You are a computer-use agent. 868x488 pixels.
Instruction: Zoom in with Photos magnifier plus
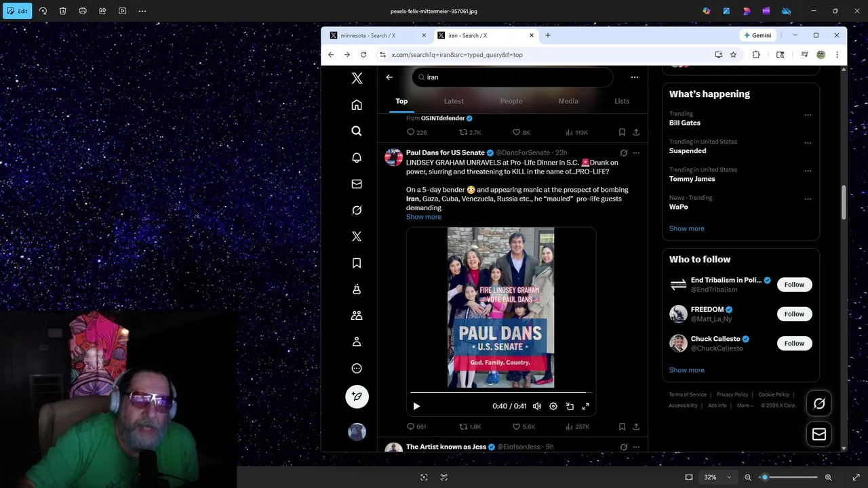pos(828,477)
